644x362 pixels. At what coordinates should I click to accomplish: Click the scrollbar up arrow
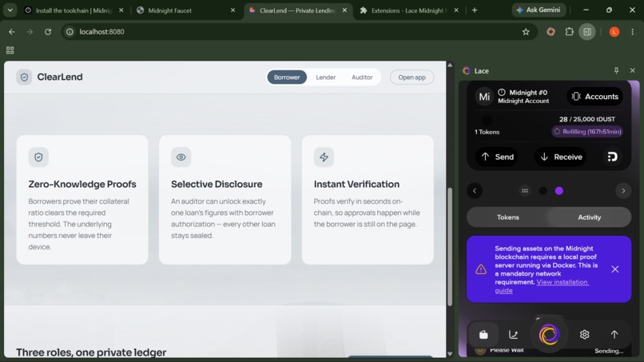pos(450,65)
